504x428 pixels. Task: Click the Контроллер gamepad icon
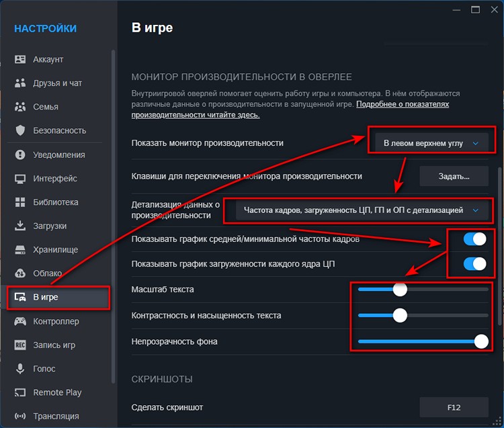click(20, 321)
